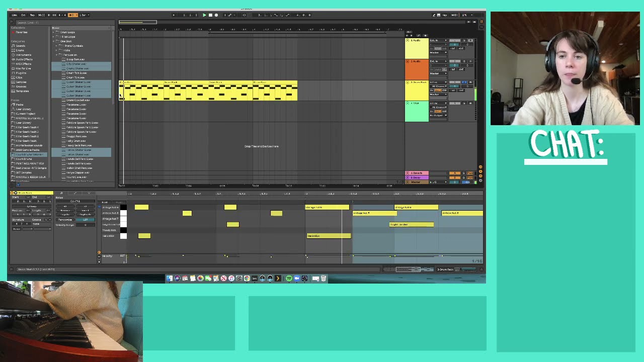This screenshot has width=644, height=362.
Task: Click the Post button on A Reverb
Action: point(470,173)
